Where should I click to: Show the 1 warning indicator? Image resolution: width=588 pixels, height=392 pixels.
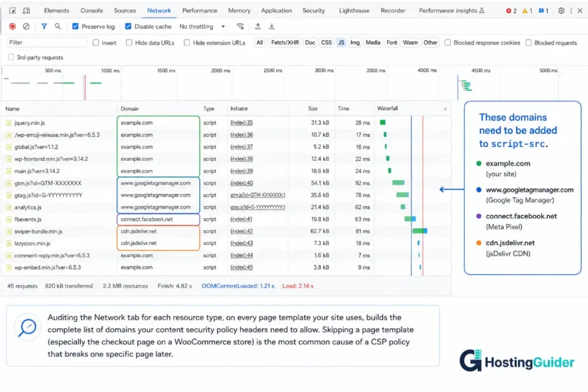click(x=527, y=11)
